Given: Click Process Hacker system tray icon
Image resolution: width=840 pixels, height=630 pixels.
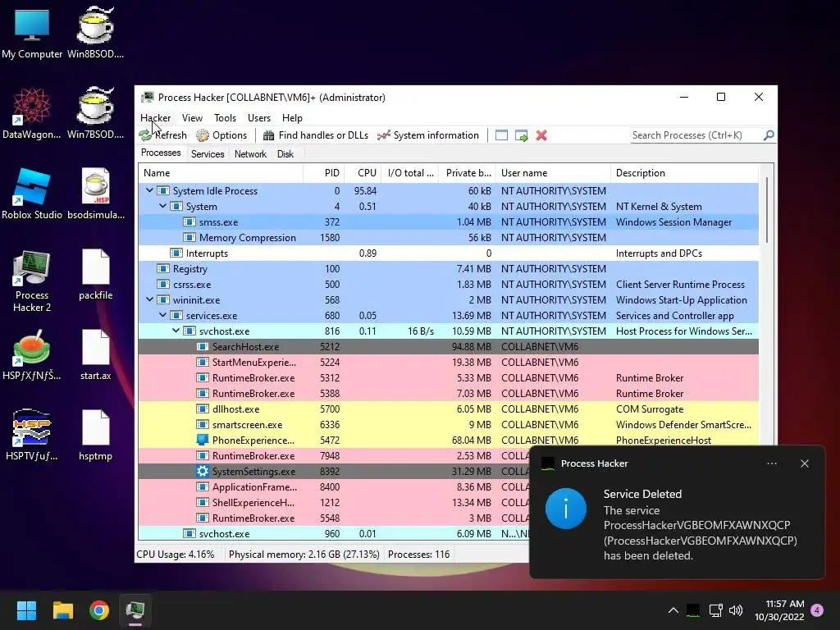Looking at the screenshot, I should [x=693, y=610].
